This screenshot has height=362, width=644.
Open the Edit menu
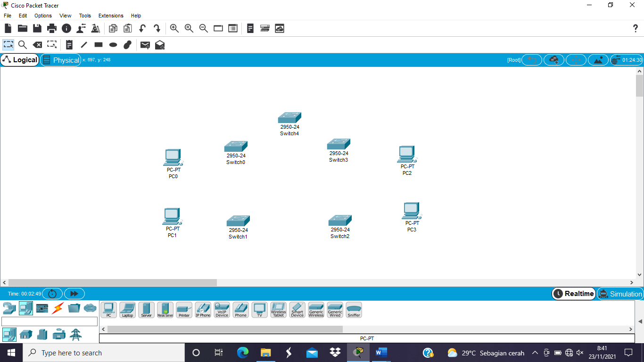click(23, 16)
